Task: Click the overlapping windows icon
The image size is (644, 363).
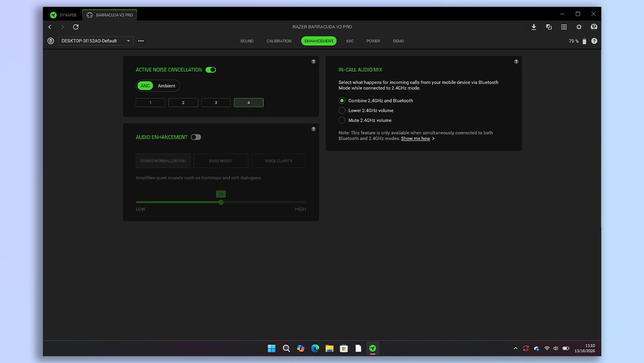Action: (549, 27)
